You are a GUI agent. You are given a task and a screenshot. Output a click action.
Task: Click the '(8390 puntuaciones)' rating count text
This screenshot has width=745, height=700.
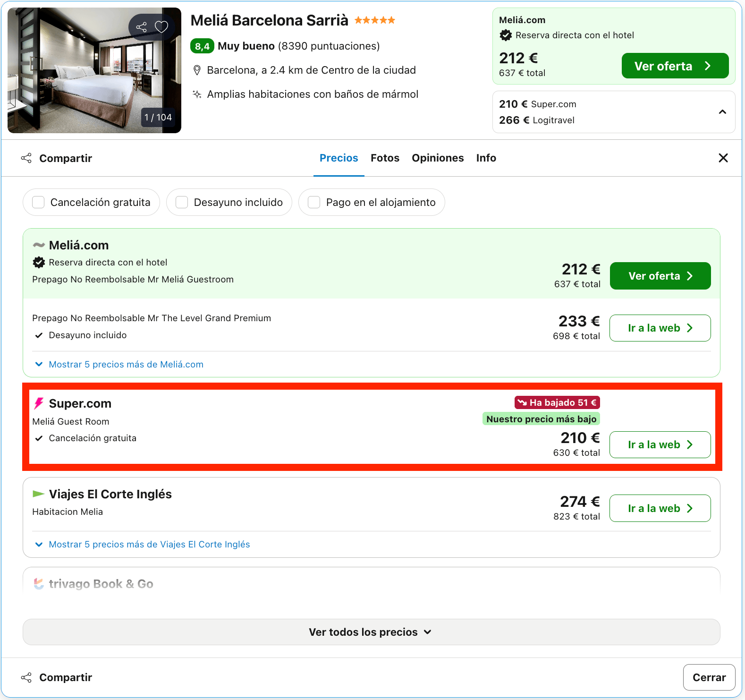329,46
